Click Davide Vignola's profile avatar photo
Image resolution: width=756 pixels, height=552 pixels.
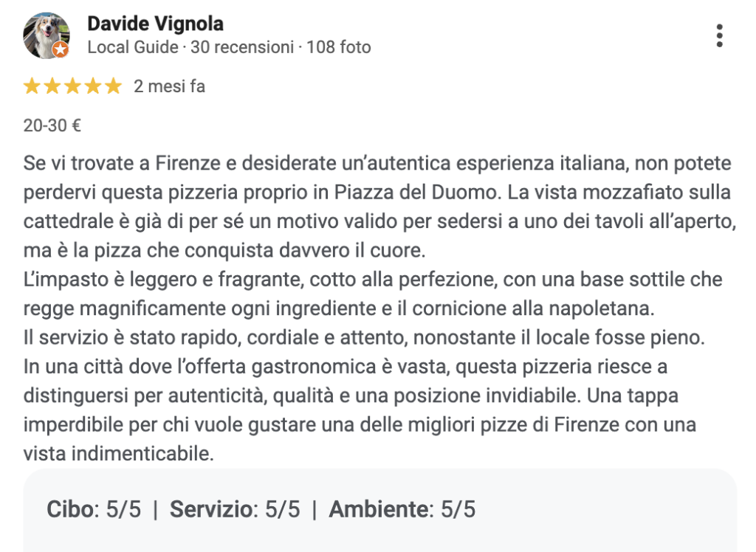pyautogui.click(x=45, y=34)
